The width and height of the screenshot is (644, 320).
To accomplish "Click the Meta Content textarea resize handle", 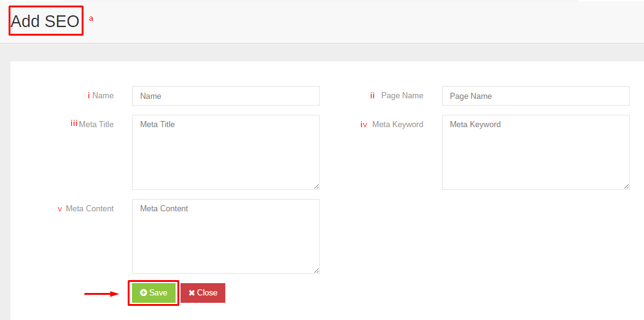I will pos(316,270).
